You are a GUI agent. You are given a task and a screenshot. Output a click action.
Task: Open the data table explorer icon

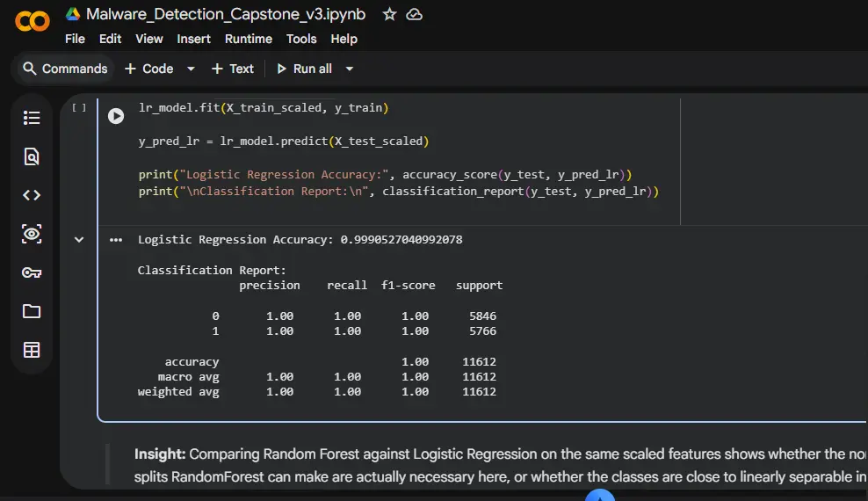coord(32,350)
